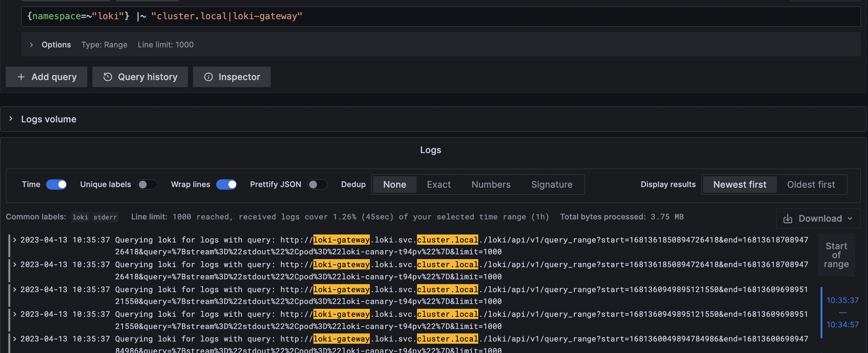Click the LogQL query input field
868x353 pixels.
441,16
